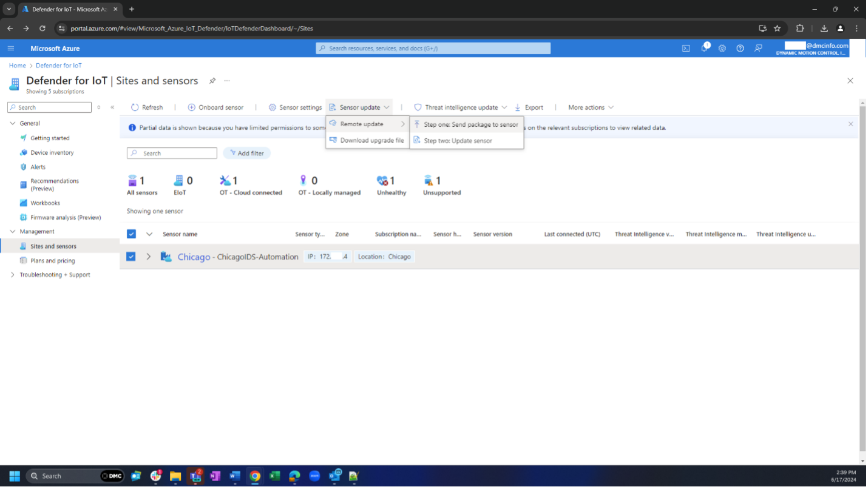868x489 pixels.
Task: Choose Download upgrade file
Action: coord(367,140)
